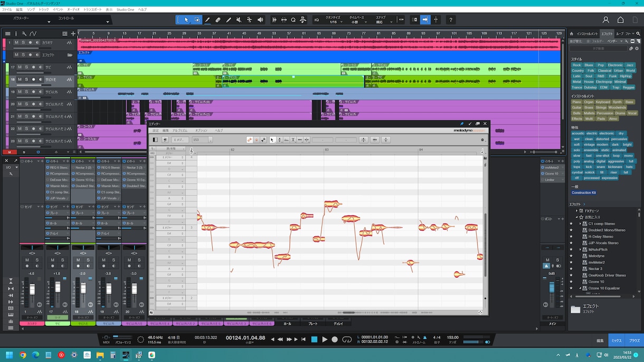Screen dimensions: 644x362
Task: Toggle monitoring on サビ以外 track 19
Action: point(40,92)
